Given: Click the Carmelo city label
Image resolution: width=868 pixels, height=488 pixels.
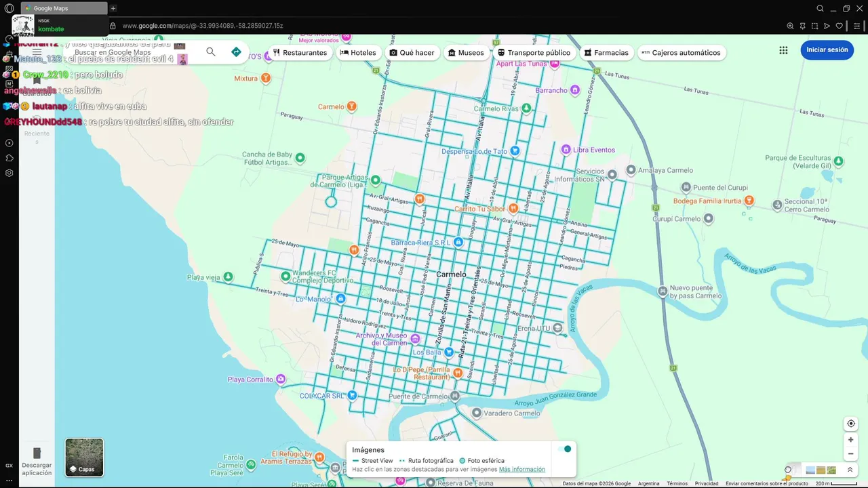Looking at the screenshot, I should coord(452,274).
